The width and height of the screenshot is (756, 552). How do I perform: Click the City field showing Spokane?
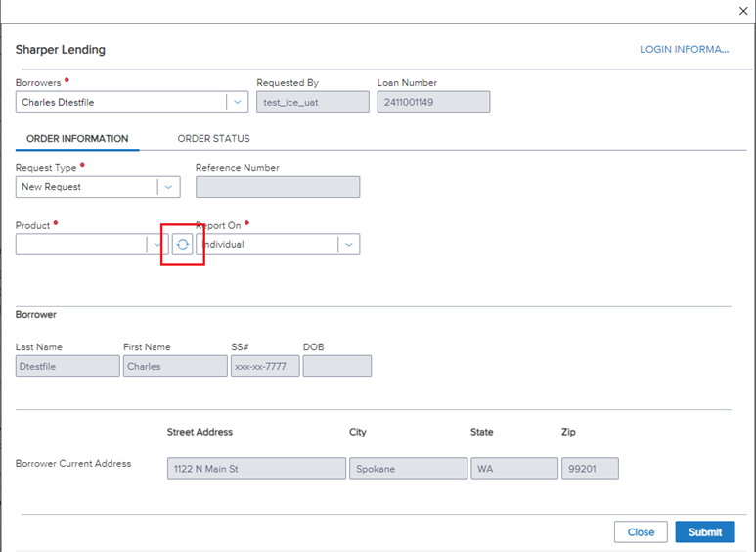click(409, 469)
